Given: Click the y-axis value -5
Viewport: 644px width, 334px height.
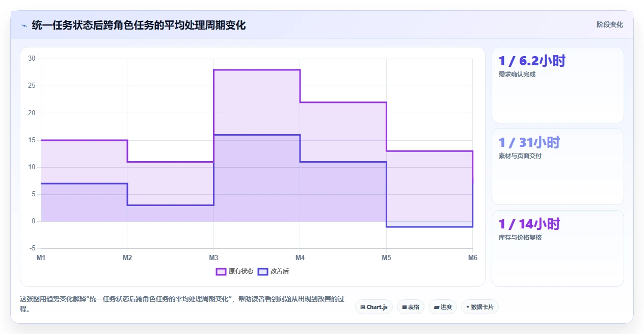Looking at the screenshot, I should click(x=33, y=248).
